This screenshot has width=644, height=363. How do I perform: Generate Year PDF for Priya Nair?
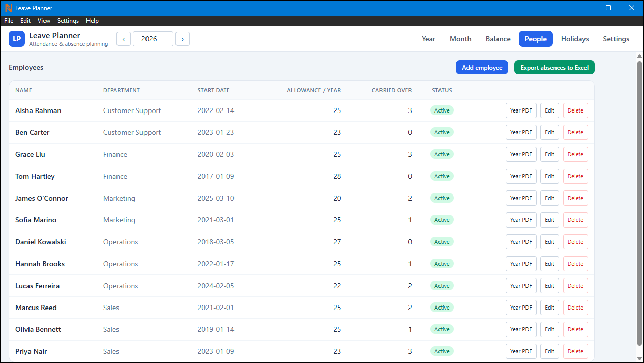[x=521, y=351]
